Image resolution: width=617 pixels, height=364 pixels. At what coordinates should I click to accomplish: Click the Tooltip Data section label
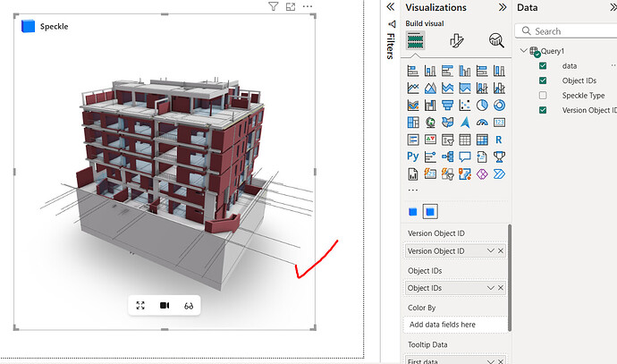pyautogui.click(x=427, y=344)
